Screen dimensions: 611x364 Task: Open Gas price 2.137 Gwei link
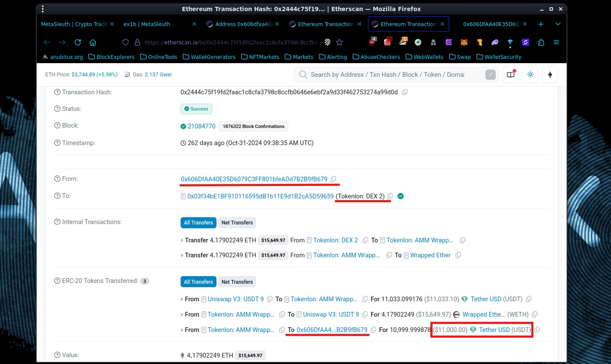pos(158,75)
